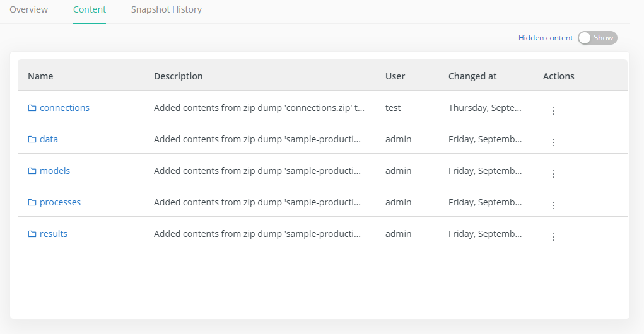The width and height of the screenshot is (644, 334).
Task: Expand actions kebab menu for results folder
Action: point(553,237)
